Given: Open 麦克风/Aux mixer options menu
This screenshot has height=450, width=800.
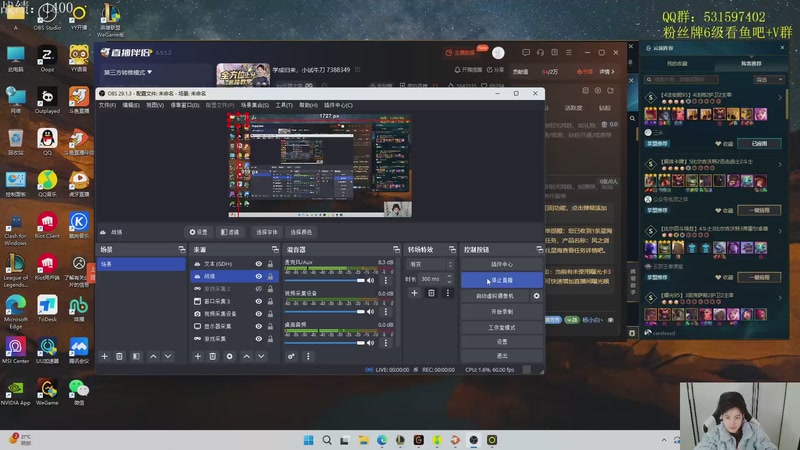Looking at the screenshot, I should pyautogui.click(x=386, y=280).
